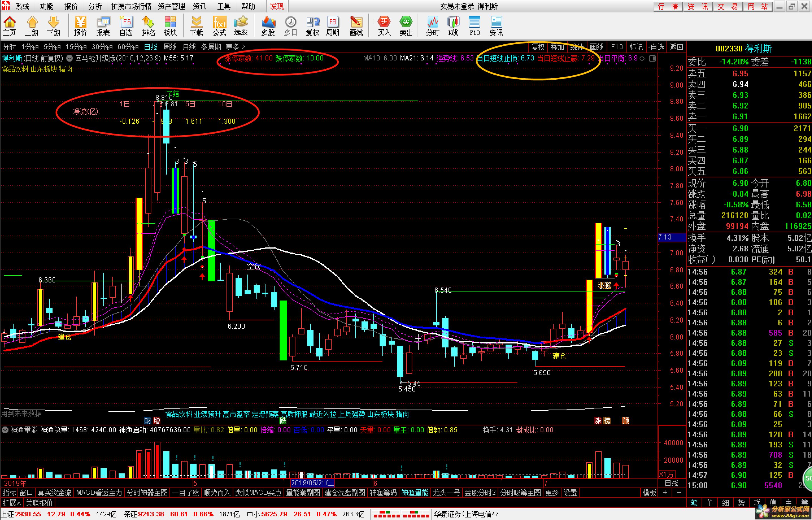Viewport: 812px width, 520px height.
Task: Expand the 扩展∧ panel button
Action: click(12, 503)
